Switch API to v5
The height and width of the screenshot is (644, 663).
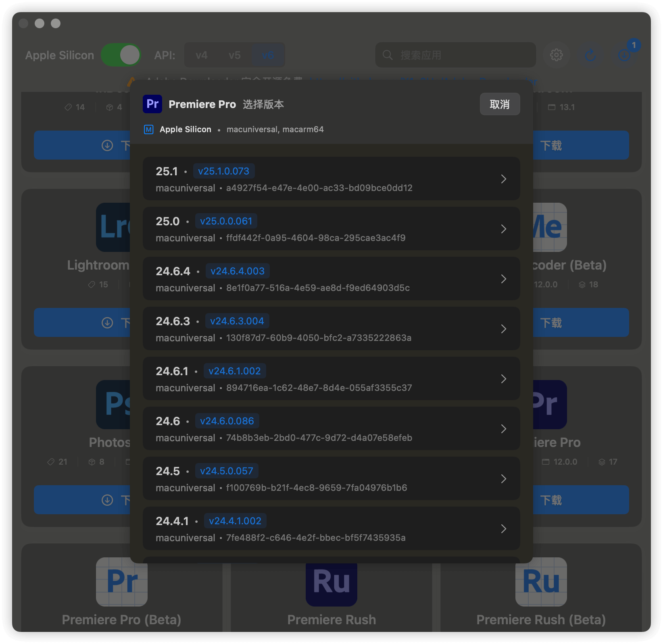[234, 55]
